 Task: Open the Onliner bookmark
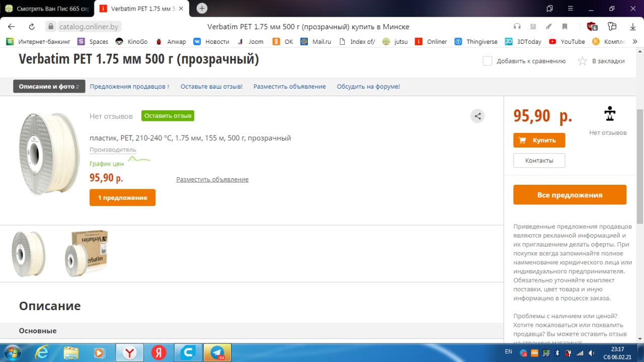click(431, 42)
